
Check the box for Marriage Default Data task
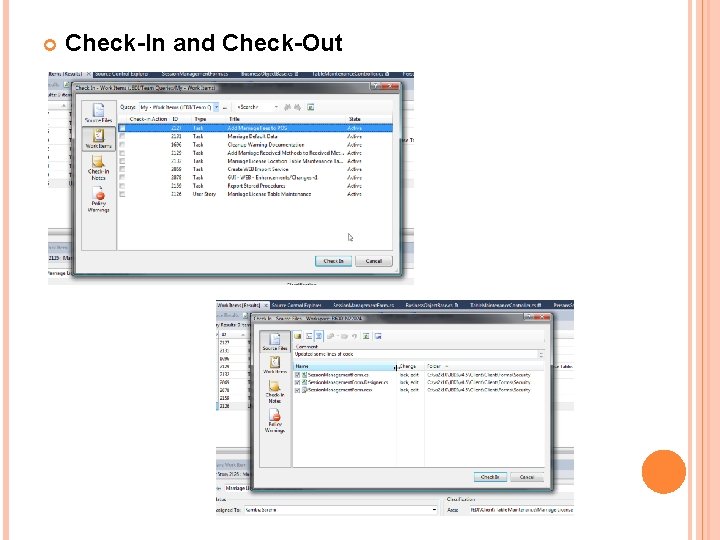tap(122, 136)
